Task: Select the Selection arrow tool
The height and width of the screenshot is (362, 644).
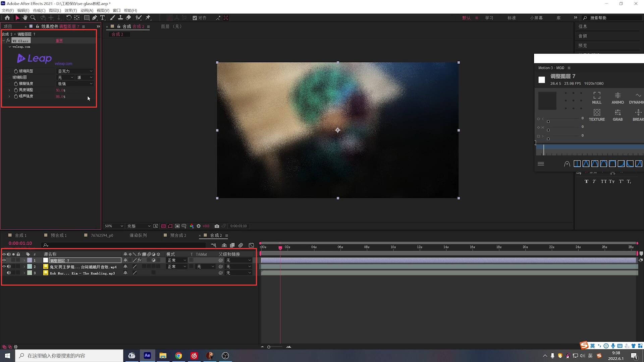Action: pos(17,18)
